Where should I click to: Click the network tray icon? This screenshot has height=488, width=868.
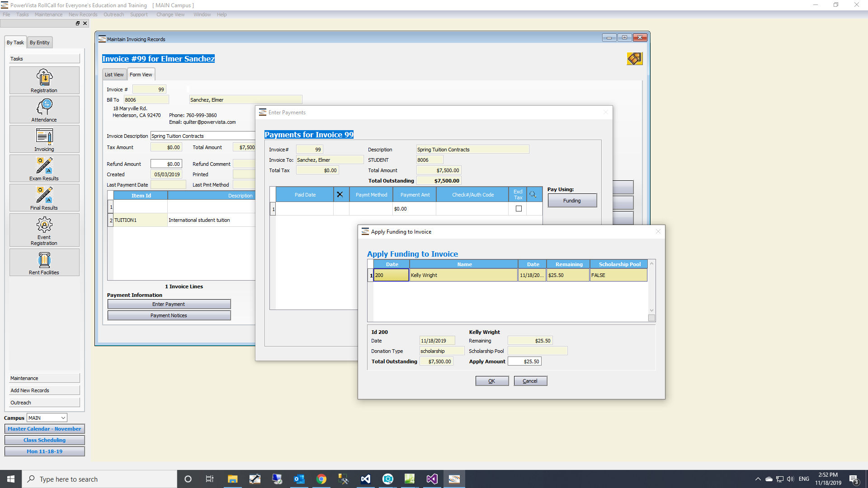pos(779,479)
